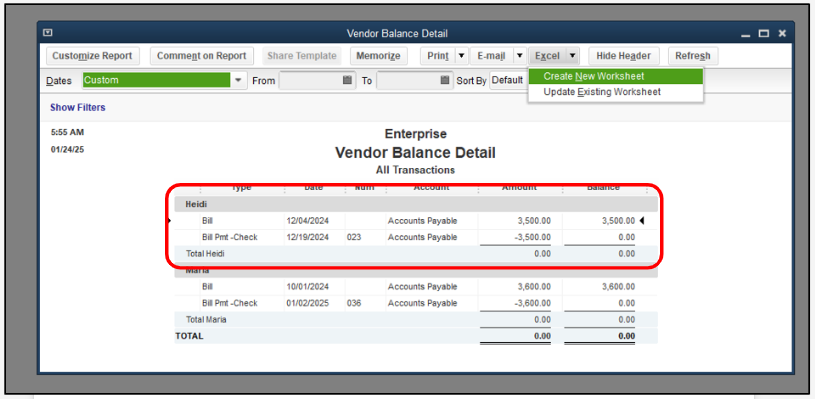Select the -3,500.00 amount cell

point(533,237)
